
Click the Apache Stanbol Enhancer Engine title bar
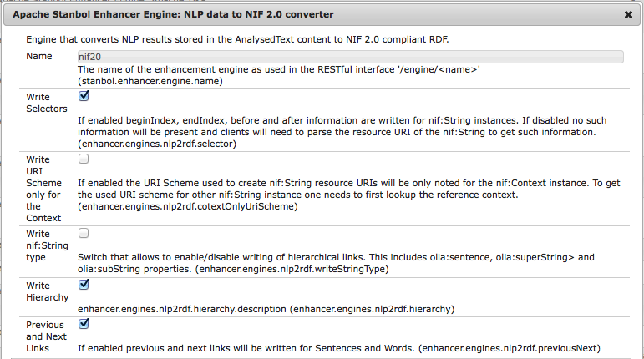(x=251, y=14)
